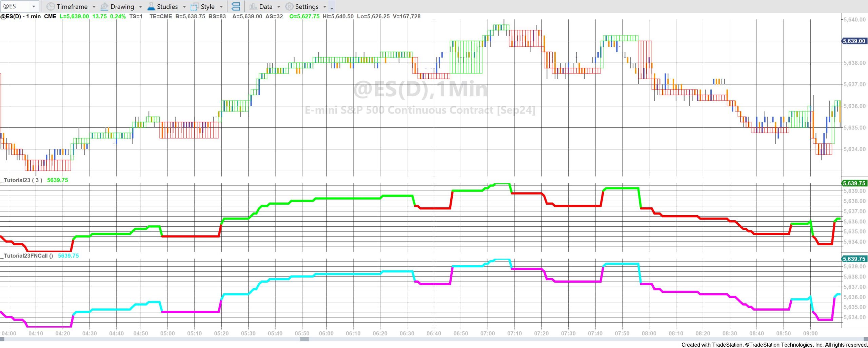Click the '13.75' net change value
868x348 pixels.
[x=99, y=16]
